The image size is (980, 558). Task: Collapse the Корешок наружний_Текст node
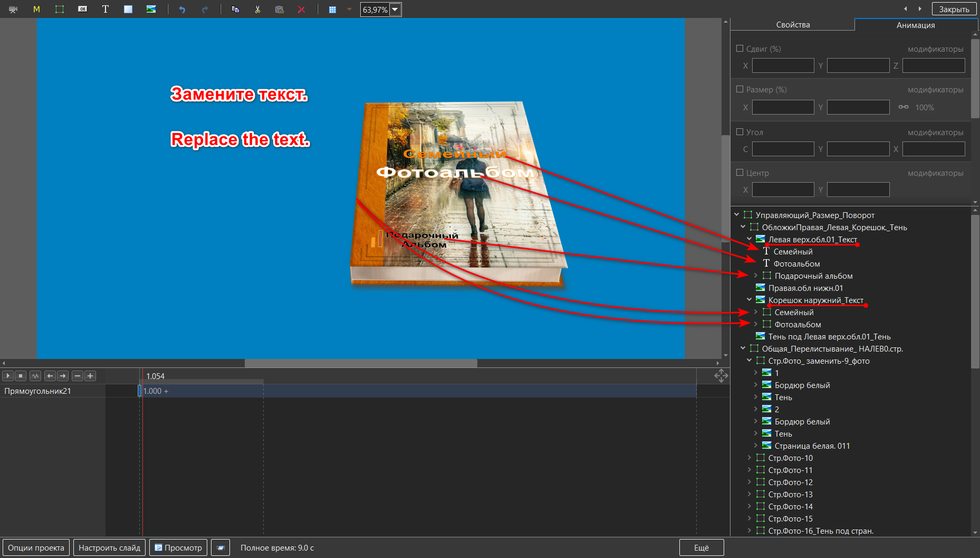tap(750, 300)
